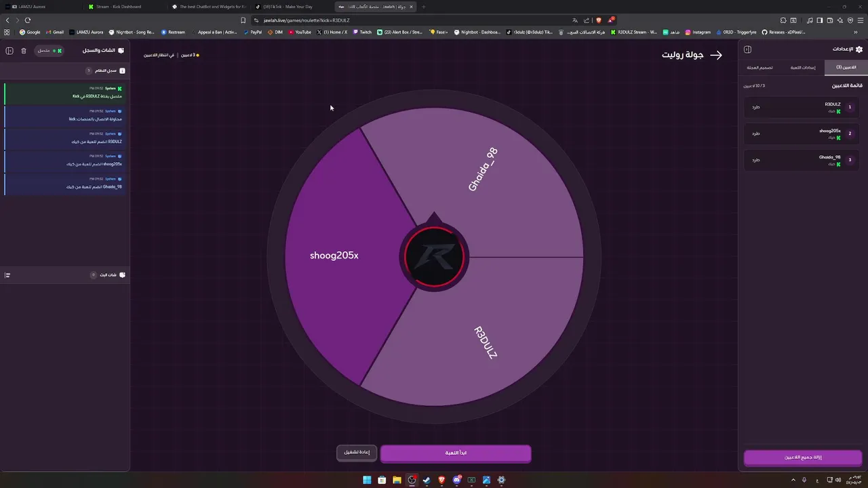Clear the chat log with trash icon
The image size is (868, 488).
[x=24, y=51]
